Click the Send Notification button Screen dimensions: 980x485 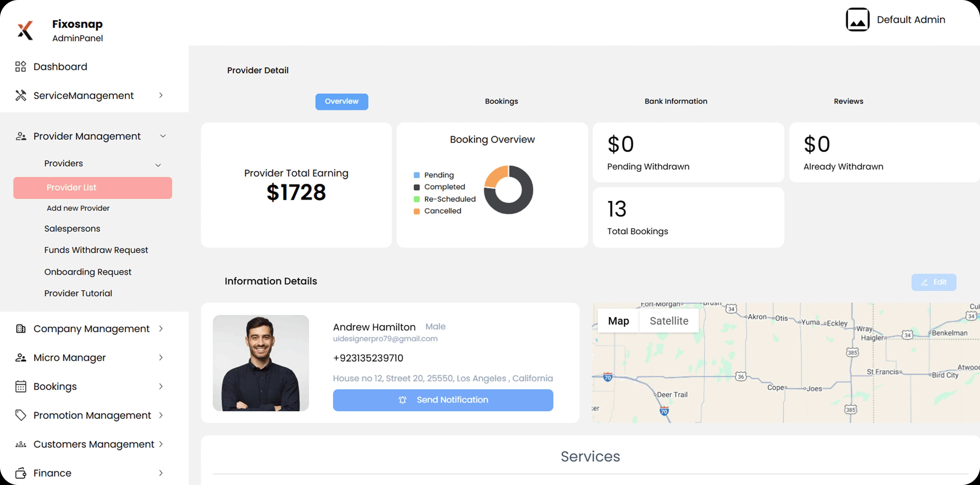(x=443, y=400)
